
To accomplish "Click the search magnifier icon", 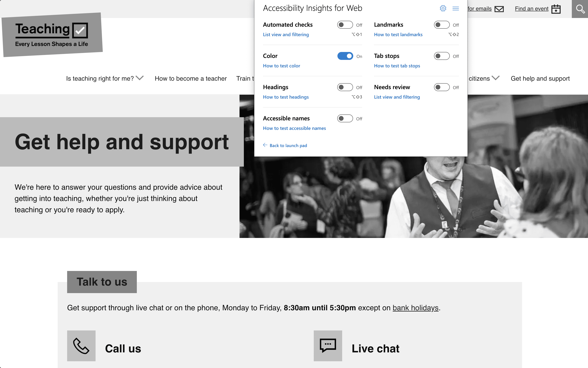I will [x=580, y=9].
